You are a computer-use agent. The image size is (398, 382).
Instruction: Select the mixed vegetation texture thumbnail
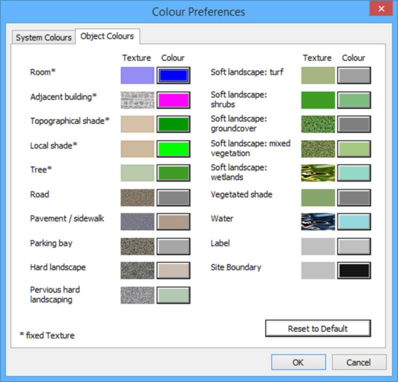coord(318,149)
